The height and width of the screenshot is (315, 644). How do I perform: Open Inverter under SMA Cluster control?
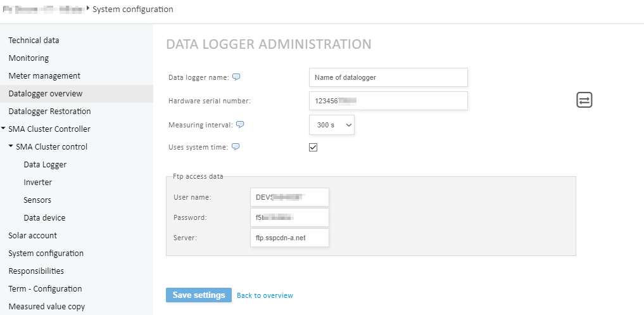(38, 182)
